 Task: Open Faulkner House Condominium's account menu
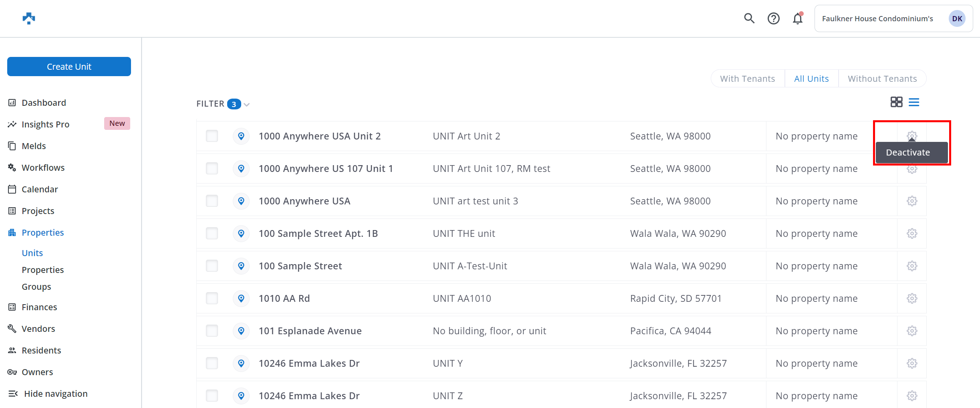tap(893, 18)
